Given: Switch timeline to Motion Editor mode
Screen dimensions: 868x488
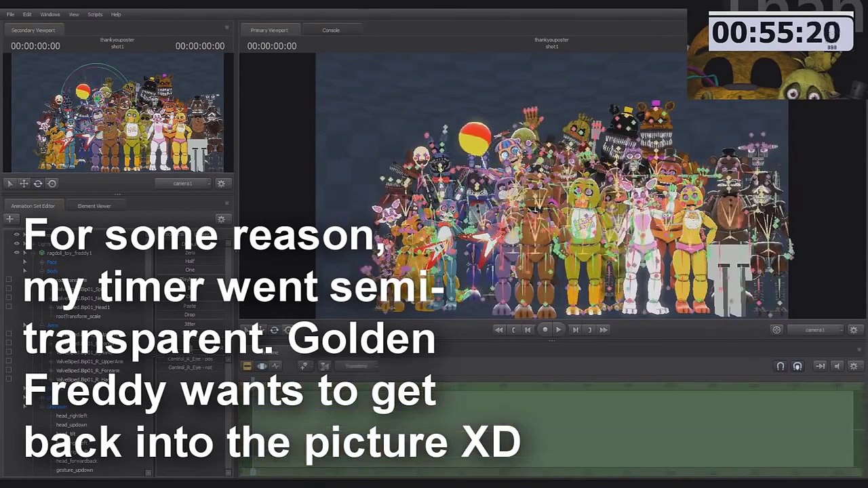Looking at the screenshot, I should (262, 366).
